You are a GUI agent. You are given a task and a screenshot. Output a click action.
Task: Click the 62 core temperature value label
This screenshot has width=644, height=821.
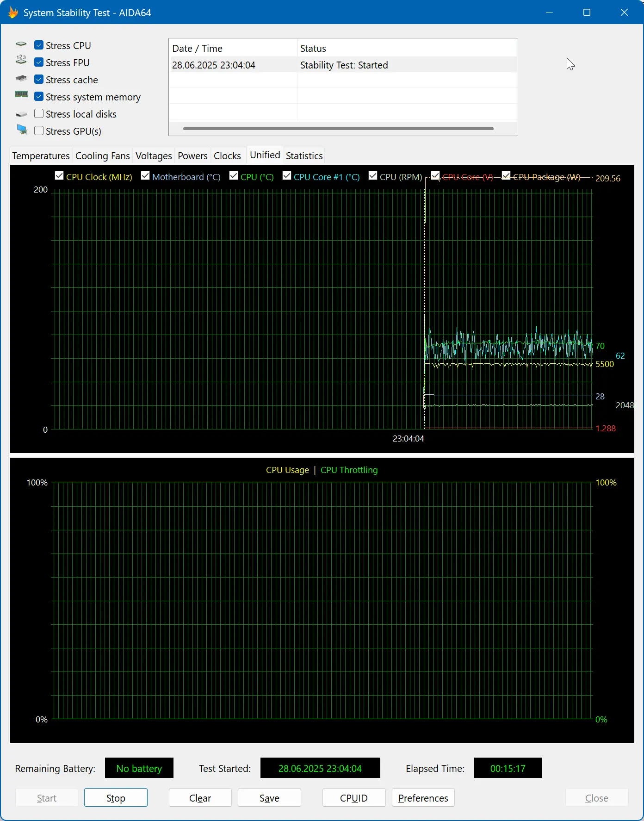tap(620, 355)
